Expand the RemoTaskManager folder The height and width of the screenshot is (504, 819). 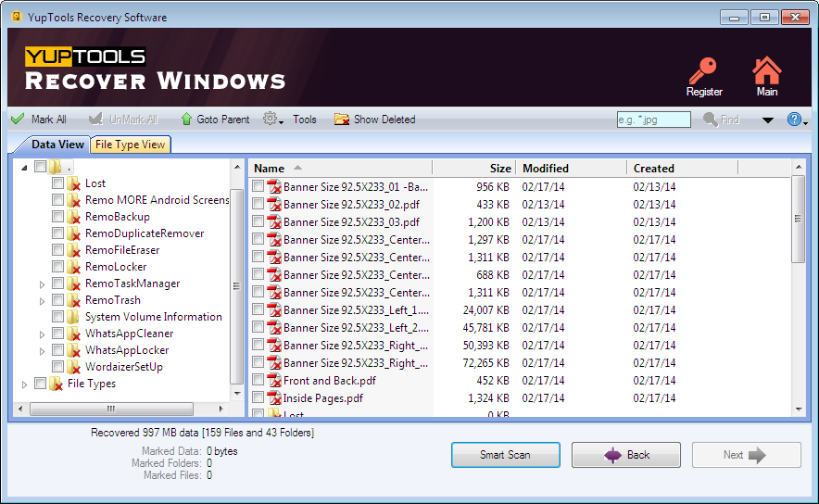click(x=43, y=284)
